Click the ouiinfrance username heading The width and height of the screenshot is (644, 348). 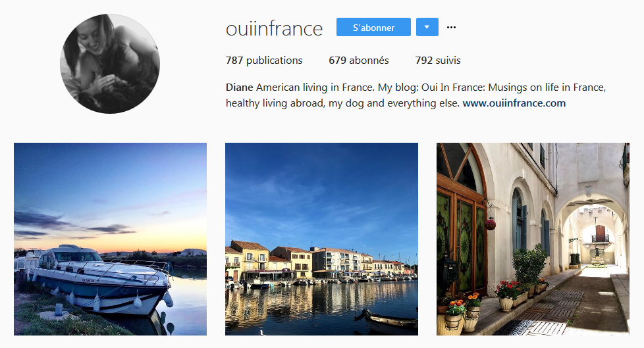[275, 28]
